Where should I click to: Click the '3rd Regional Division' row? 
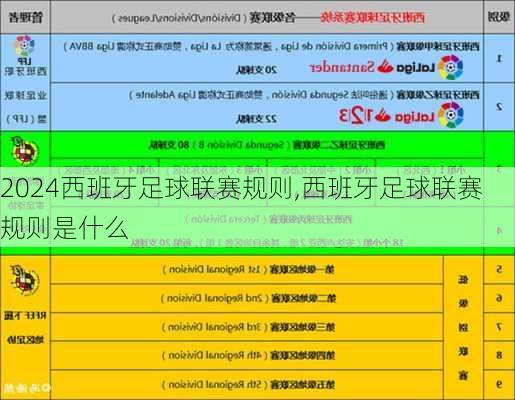click(x=247, y=327)
